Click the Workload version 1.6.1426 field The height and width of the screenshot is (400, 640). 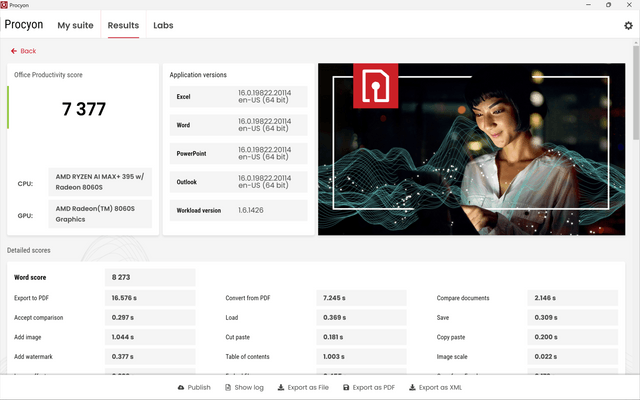(x=238, y=210)
